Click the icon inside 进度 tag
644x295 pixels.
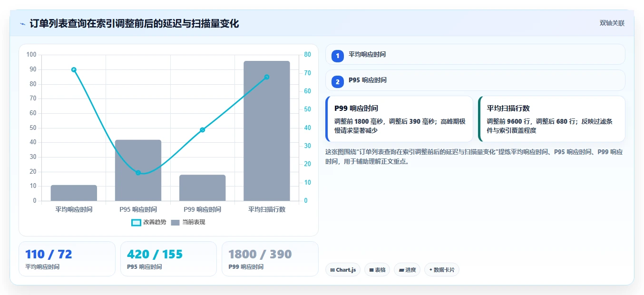pos(401,270)
